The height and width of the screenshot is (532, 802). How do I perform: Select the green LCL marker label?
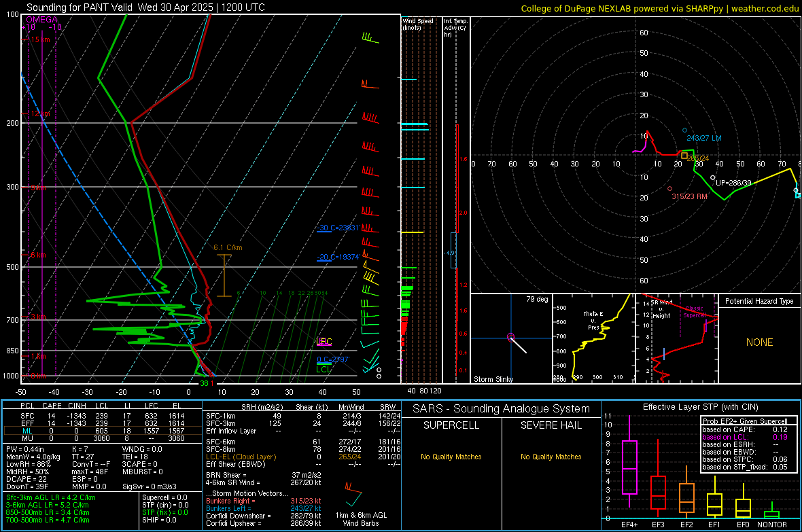(324, 370)
